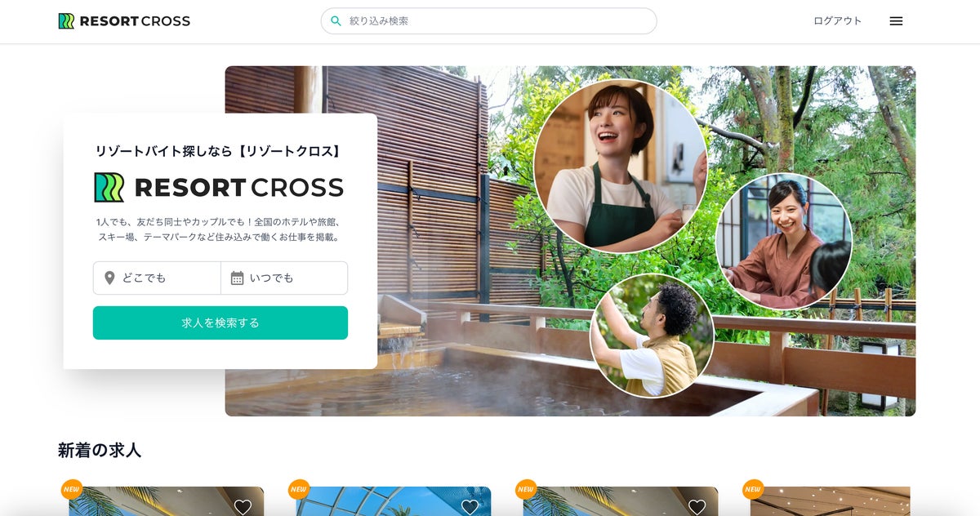The width and height of the screenshot is (980, 516).
Task: Open the hamburger menu icon
Action: [896, 21]
